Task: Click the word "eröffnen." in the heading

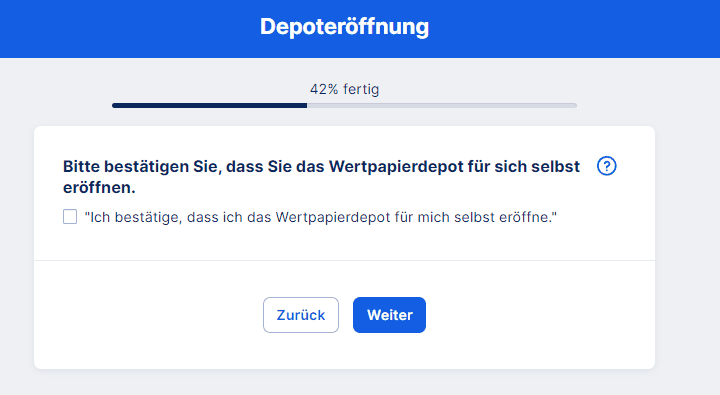Action: 99,187
